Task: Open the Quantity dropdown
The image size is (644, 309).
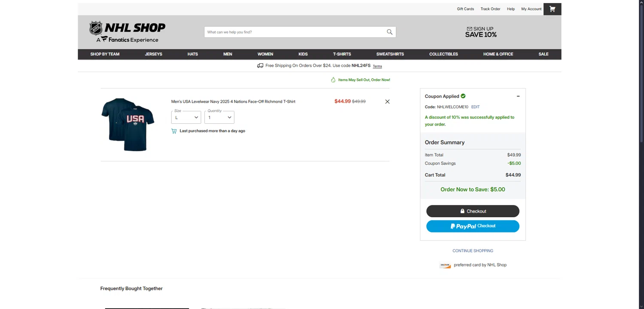Action: 219,117
